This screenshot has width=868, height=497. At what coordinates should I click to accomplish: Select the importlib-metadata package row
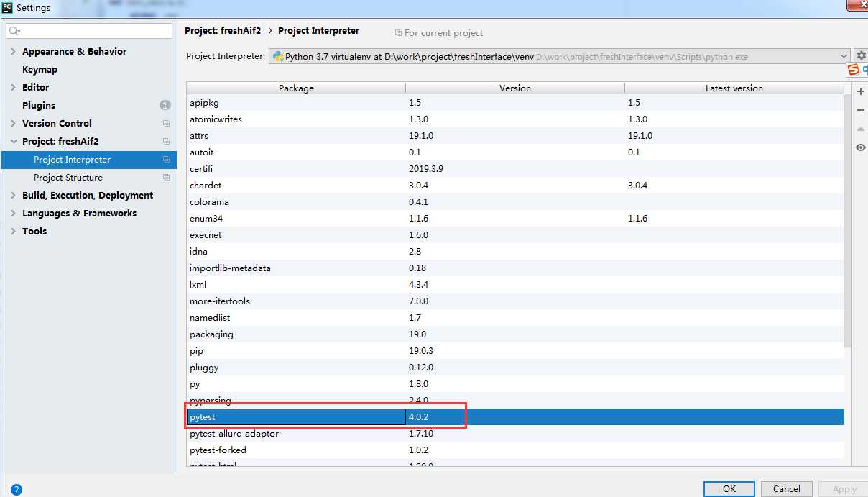pyautogui.click(x=515, y=268)
